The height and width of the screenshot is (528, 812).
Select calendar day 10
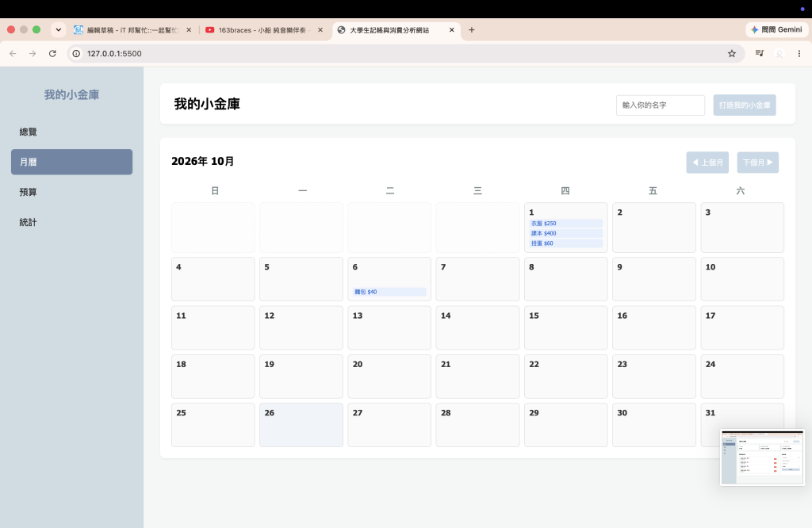[742, 279]
